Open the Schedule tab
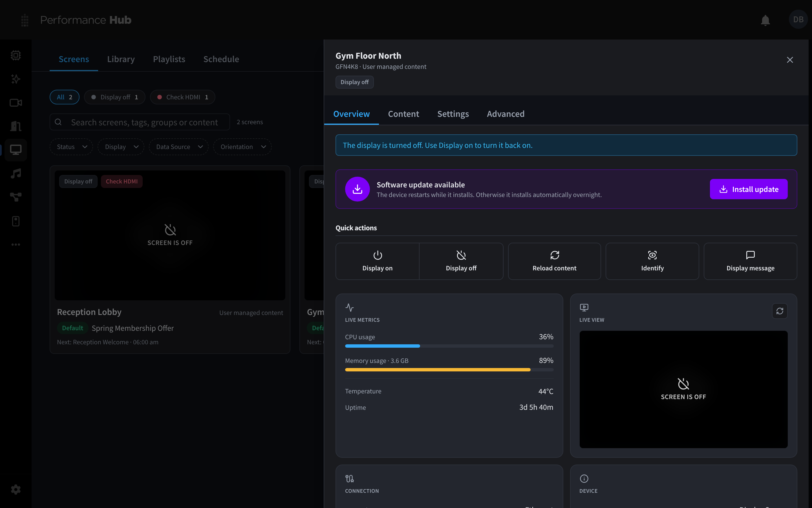The height and width of the screenshot is (508, 812). tap(221, 59)
